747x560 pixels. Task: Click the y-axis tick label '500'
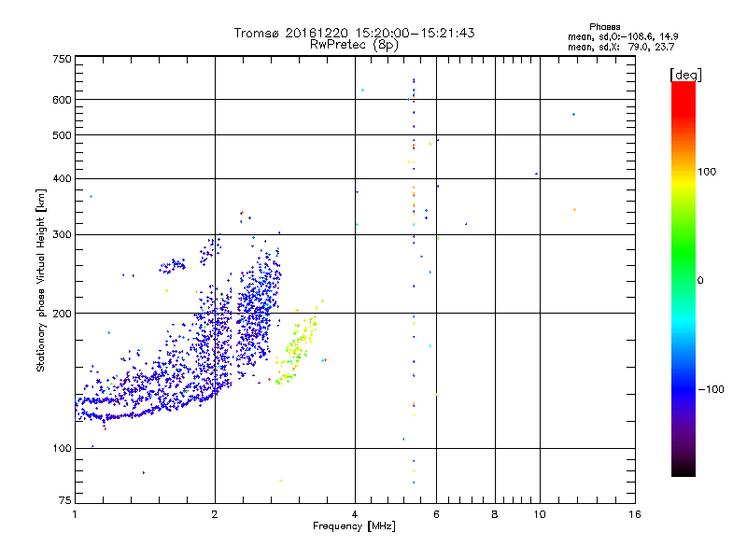(x=62, y=135)
